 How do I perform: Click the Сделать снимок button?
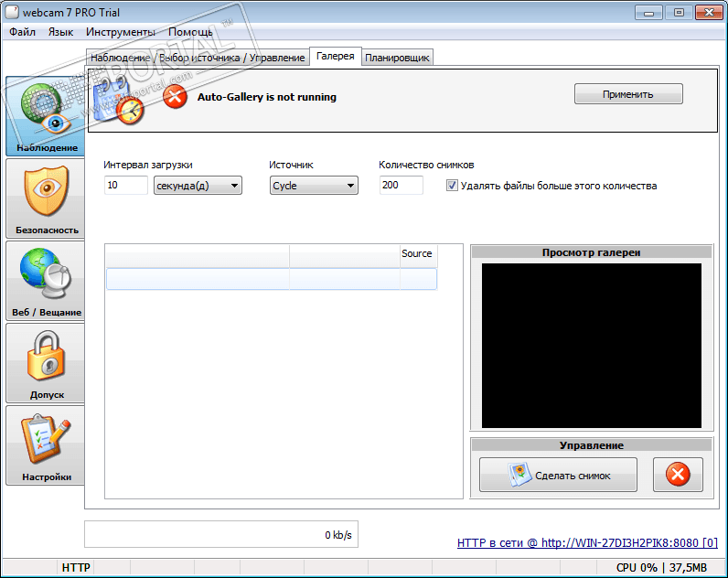pos(558,475)
